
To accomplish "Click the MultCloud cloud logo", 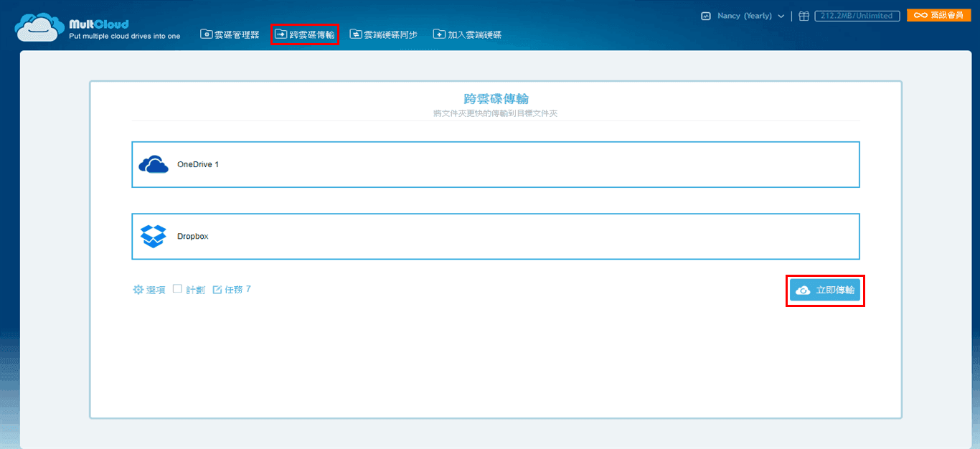I will coord(39,28).
